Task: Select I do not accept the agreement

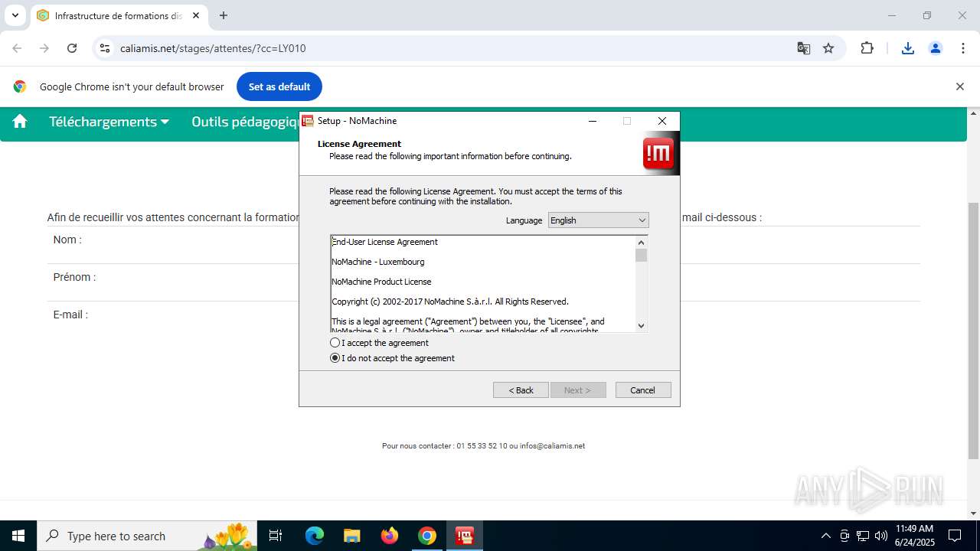Action: pos(392,358)
